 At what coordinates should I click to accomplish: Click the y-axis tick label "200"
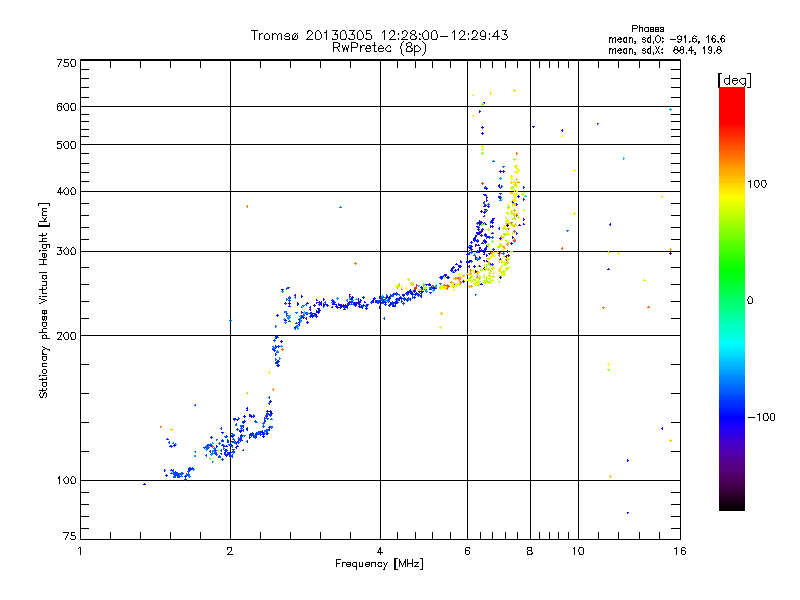pyautogui.click(x=67, y=336)
